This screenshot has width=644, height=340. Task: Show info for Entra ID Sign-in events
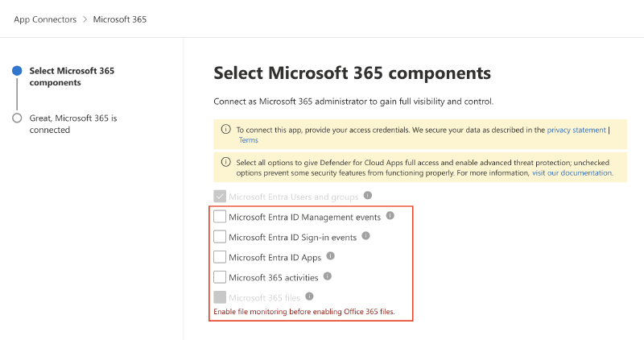pos(365,236)
